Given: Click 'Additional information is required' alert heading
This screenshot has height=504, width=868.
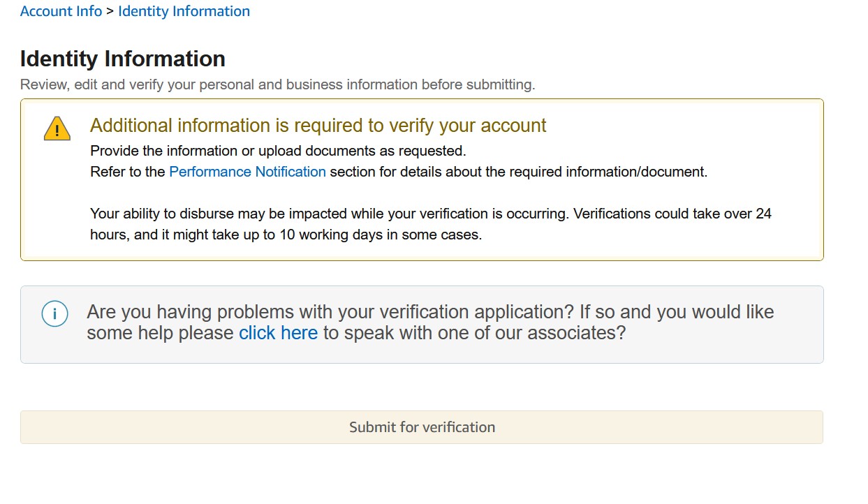Looking at the screenshot, I should coord(318,126).
